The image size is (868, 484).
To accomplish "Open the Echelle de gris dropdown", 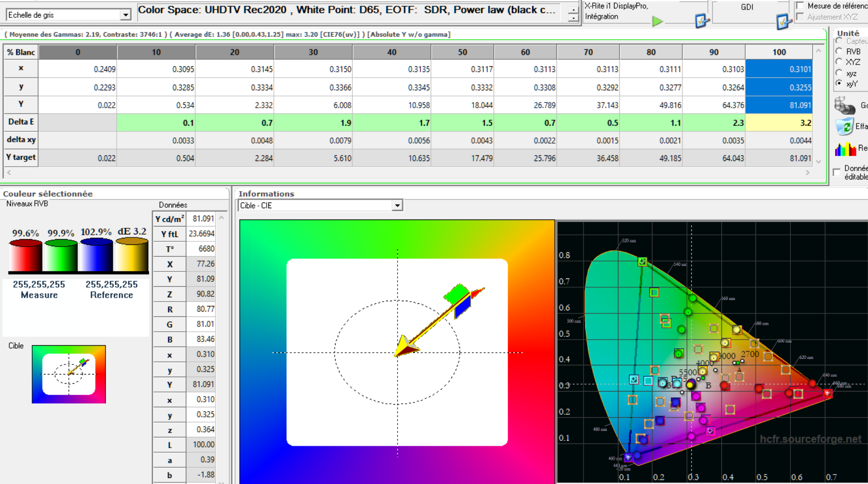I will tap(126, 15).
